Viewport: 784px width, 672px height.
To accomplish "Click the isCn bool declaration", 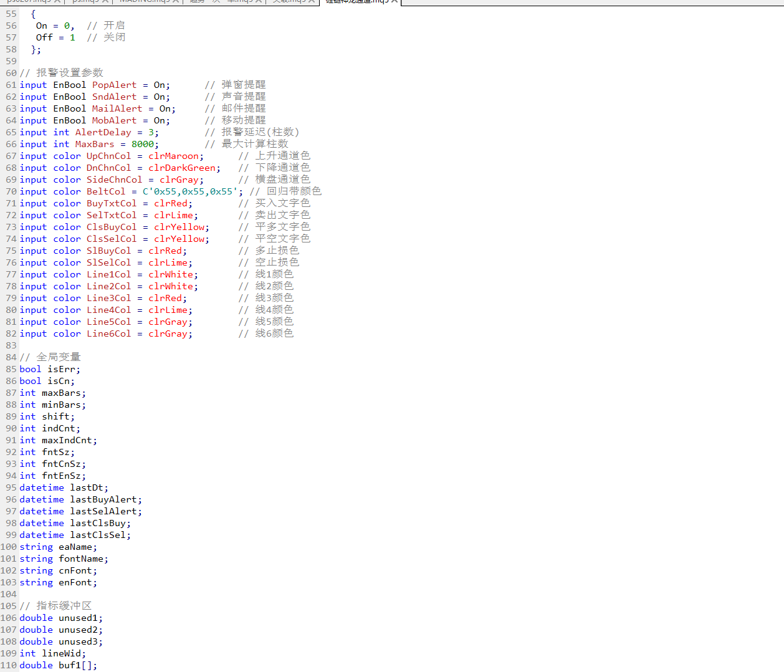I will pos(47,381).
